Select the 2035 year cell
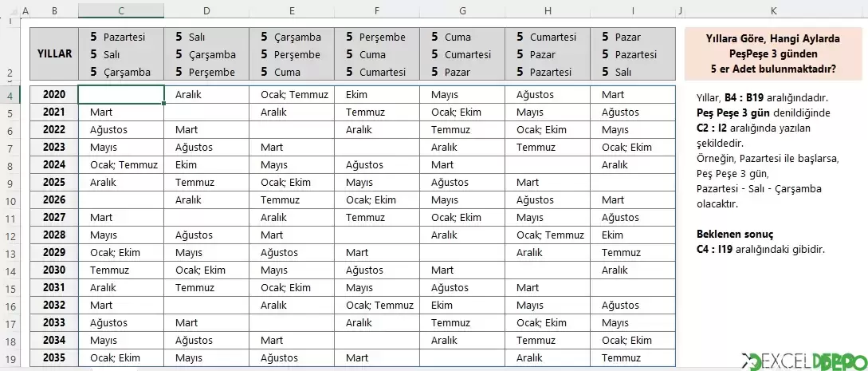Screen dimensions: 868x371 click(x=54, y=357)
